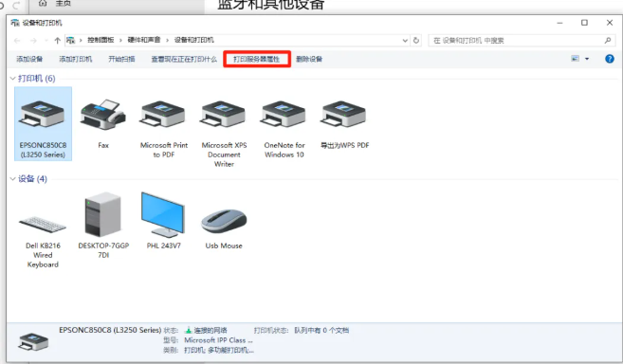Image resolution: width=623 pixels, height=364 pixels.
Task: Click 设备和打印机 in the breadcrumb path
Action: coord(193,40)
